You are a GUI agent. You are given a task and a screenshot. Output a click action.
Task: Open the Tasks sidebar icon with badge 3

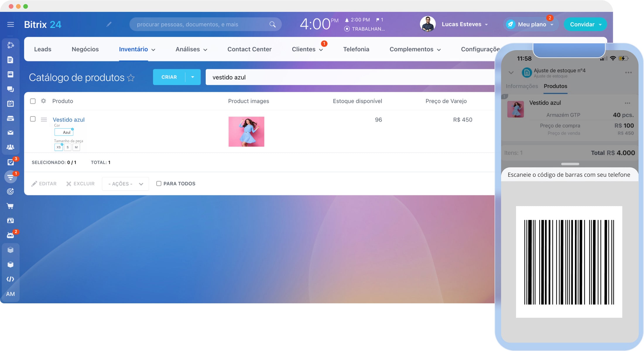coord(10,162)
